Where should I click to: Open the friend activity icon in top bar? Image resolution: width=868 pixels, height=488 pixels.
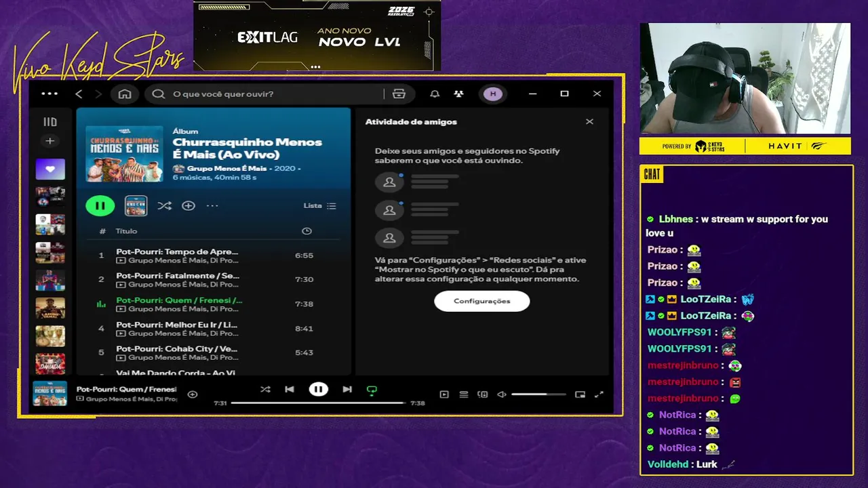click(x=459, y=94)
